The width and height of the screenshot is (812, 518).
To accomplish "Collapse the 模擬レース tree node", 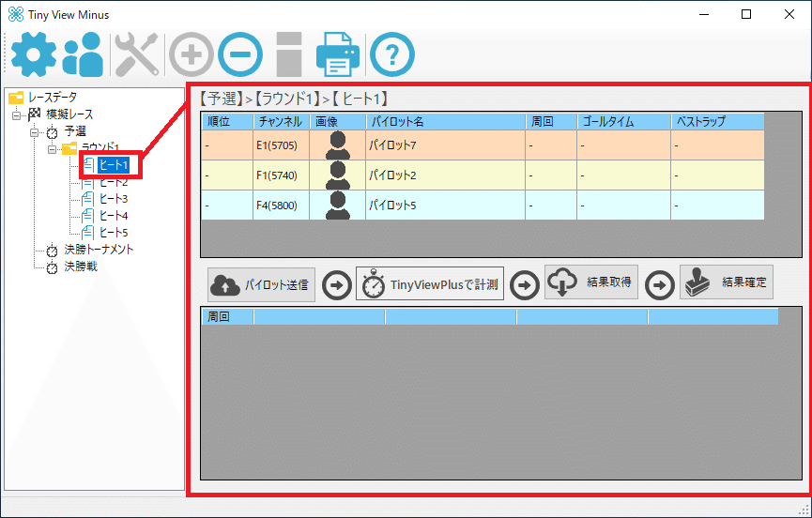I will 17,114.
